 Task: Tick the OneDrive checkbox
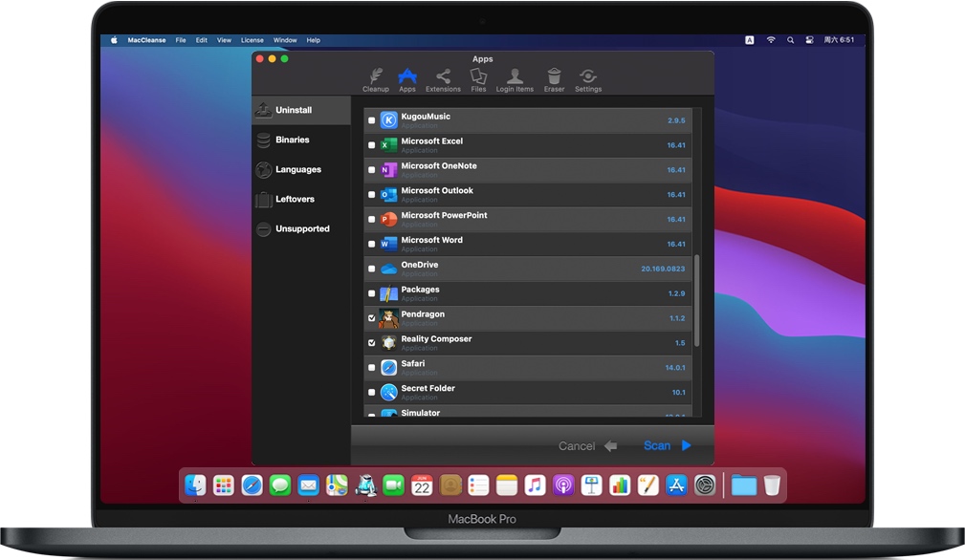tap(372, 269)
